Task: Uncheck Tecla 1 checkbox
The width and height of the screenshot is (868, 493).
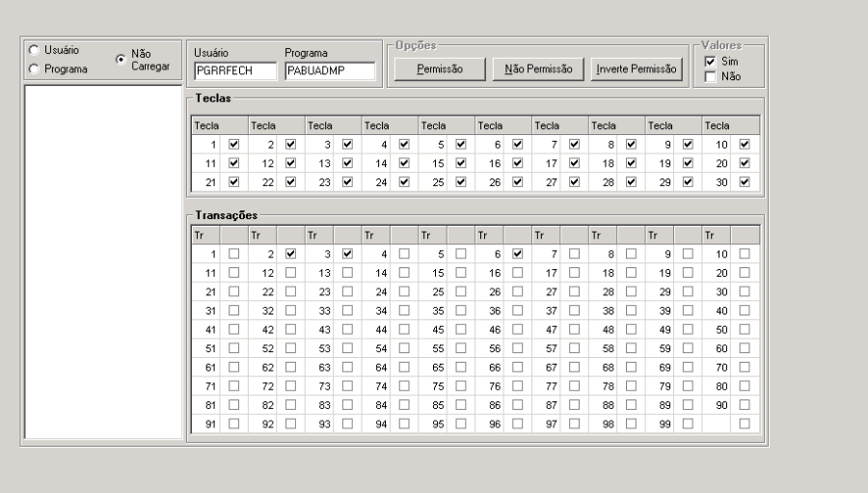Action: (233, 145)
